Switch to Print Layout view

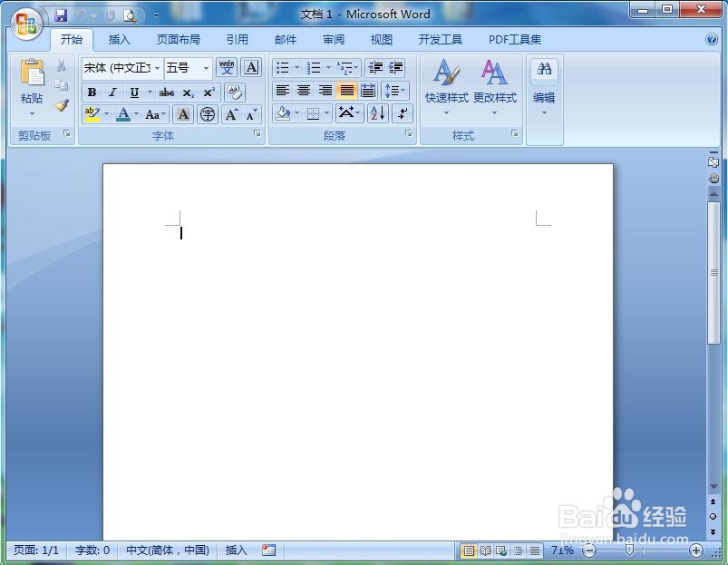[x=469, y=550]
